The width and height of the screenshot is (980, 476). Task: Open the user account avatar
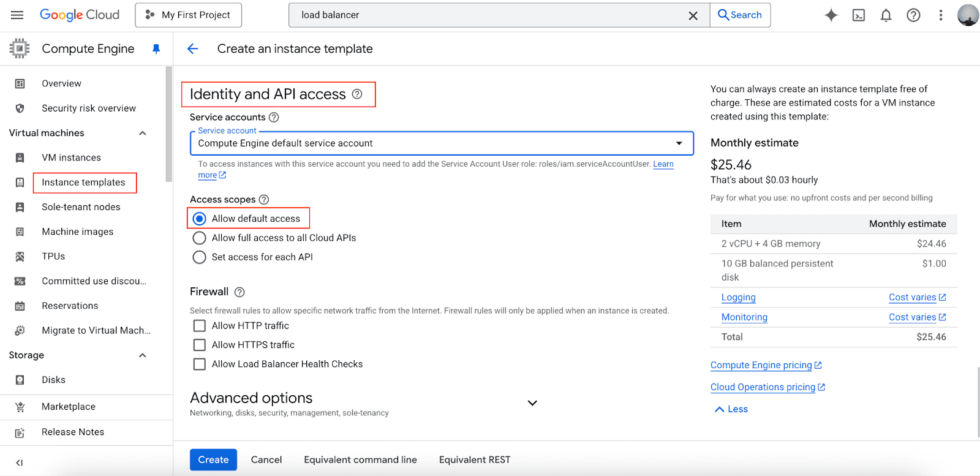pyautogui.click(x=968, y=15)
